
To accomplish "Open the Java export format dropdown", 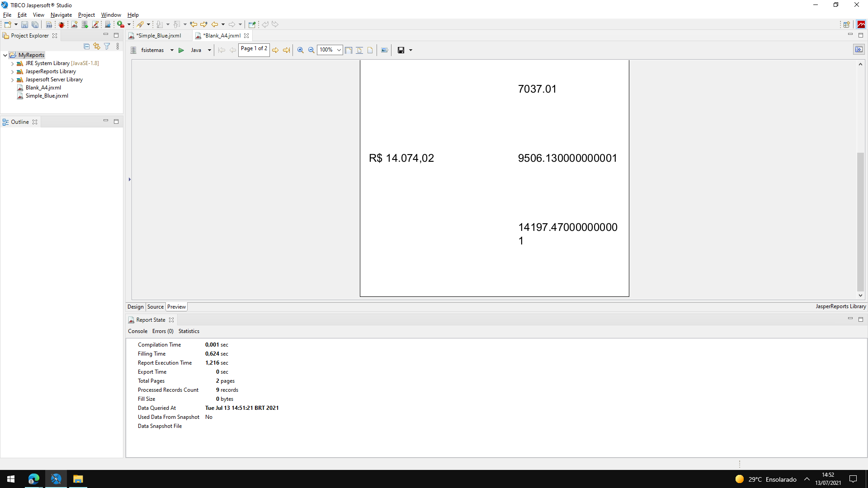I will (x=209, y=50).
